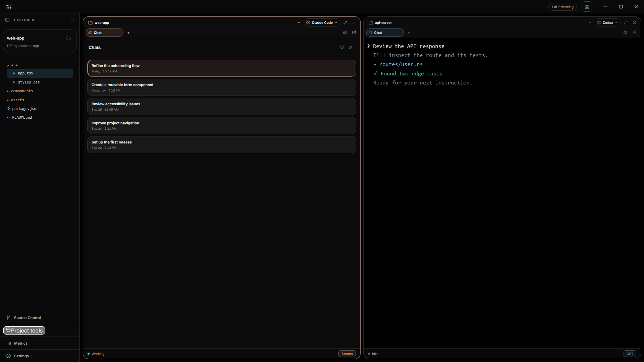Close the Chats list panel
The image size is (644, 362).
coord(351,47)
